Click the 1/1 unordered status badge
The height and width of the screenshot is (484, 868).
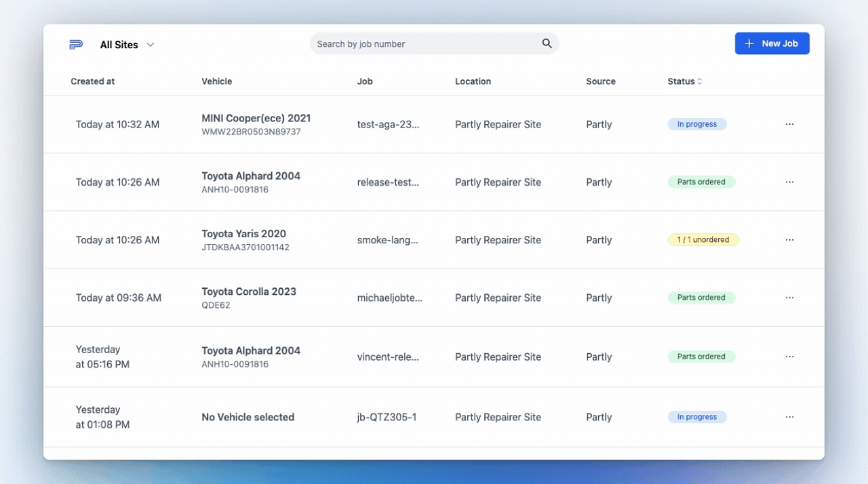(703, 239)
